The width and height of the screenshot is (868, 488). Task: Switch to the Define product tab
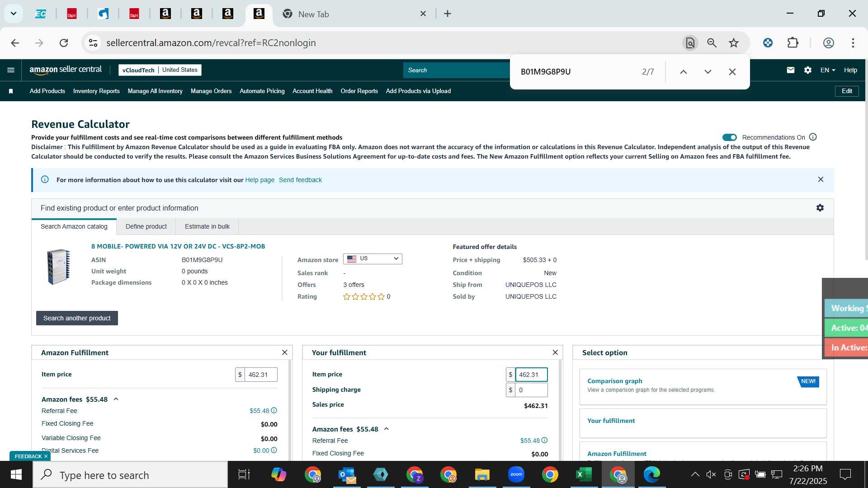pos(146,226)
